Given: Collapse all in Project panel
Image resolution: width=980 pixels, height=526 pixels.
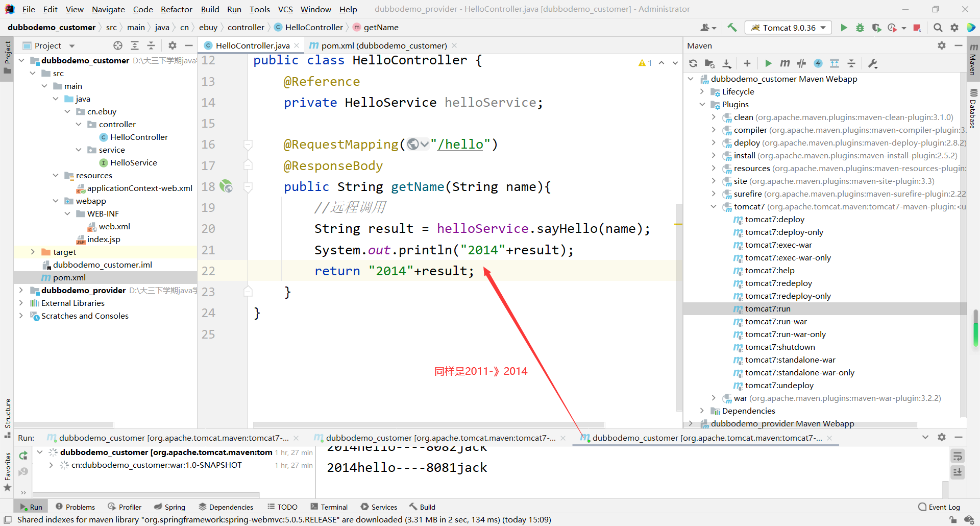Looking at the screenshot, I should tap(151, 45).
